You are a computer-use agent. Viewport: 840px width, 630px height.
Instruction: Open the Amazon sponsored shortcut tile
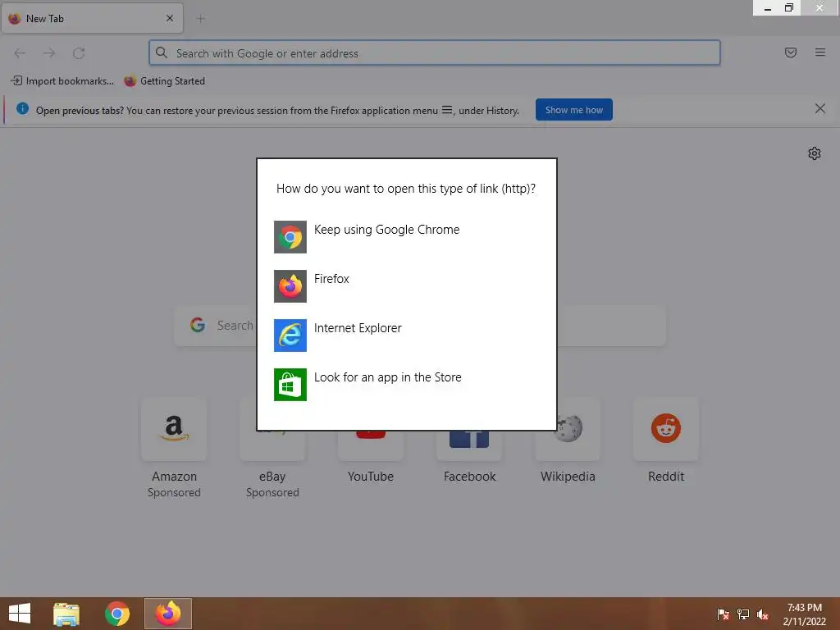(x=174, y=449)
